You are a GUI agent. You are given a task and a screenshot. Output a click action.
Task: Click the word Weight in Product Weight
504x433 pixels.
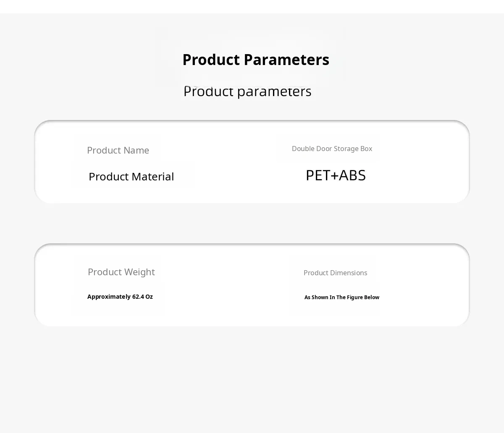139,272
